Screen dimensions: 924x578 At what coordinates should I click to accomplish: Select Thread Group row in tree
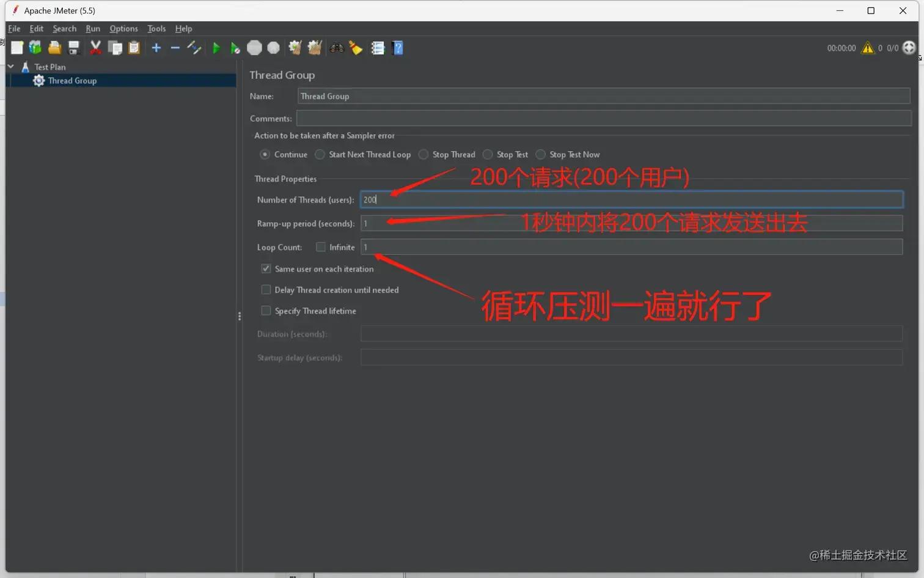point(121,81)
